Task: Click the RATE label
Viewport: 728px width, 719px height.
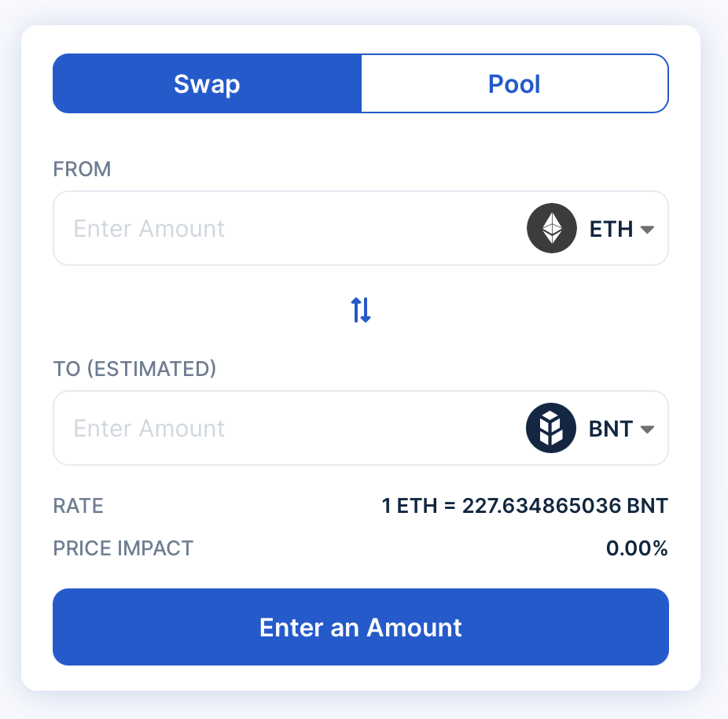Action: [78, 506]
